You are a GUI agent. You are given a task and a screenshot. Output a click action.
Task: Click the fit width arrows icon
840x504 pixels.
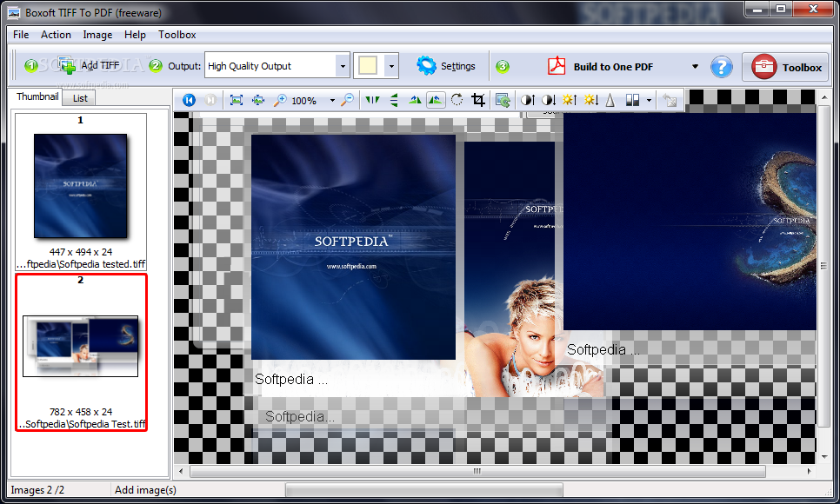tap(258, 100)
